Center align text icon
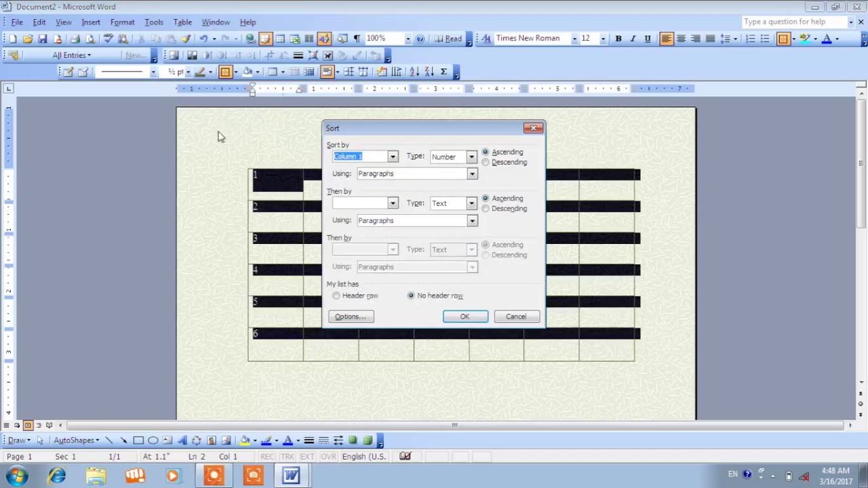868x488 pixels. tap(681, 39)
